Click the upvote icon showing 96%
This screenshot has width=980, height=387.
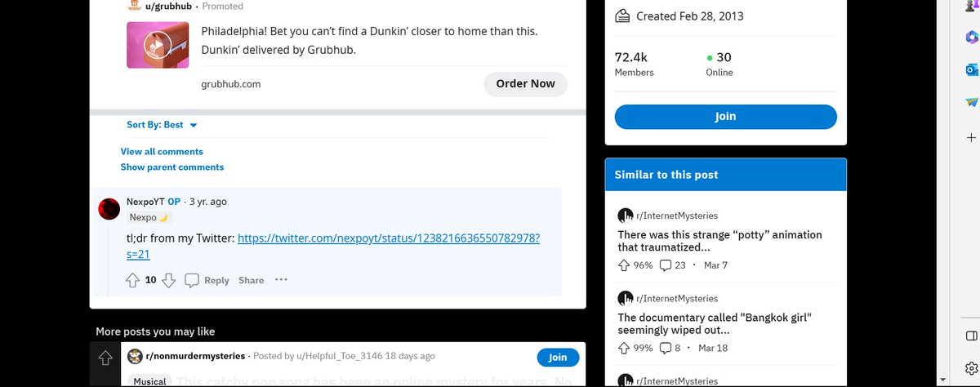click(x=624, y=265)
